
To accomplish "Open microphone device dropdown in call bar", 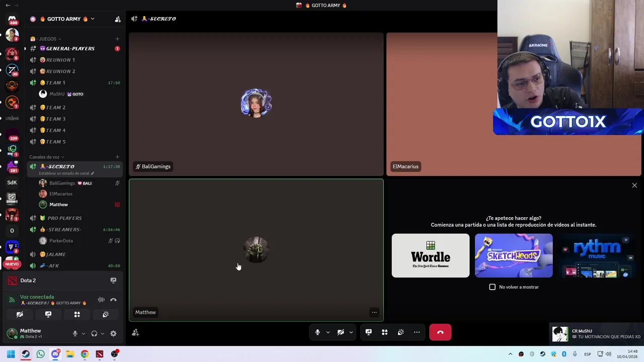I will (x=328, y=332).
